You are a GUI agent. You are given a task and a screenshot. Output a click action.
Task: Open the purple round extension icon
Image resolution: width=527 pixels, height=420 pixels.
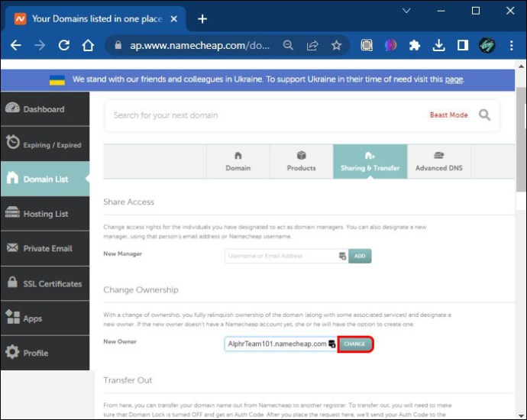390,45
